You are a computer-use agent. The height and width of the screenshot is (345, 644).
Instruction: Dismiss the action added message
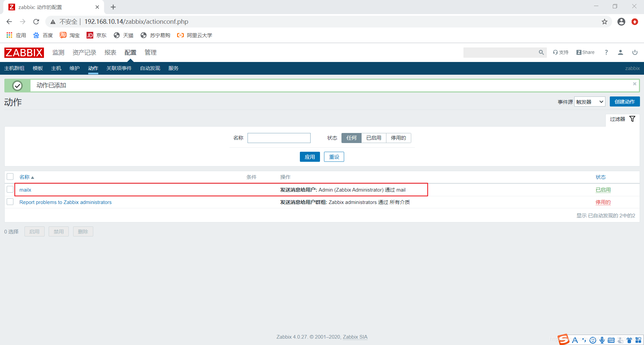(x=635, y=84)
